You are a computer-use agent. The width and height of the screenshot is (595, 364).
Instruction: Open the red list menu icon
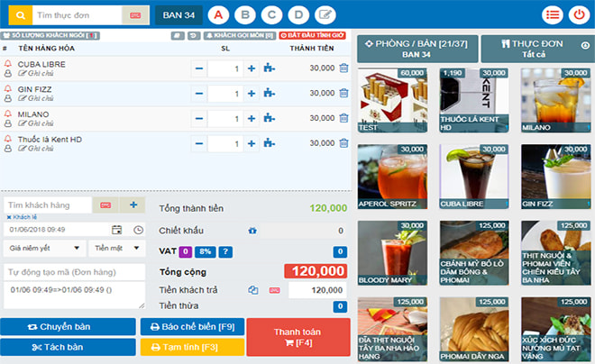click(552, 14)
